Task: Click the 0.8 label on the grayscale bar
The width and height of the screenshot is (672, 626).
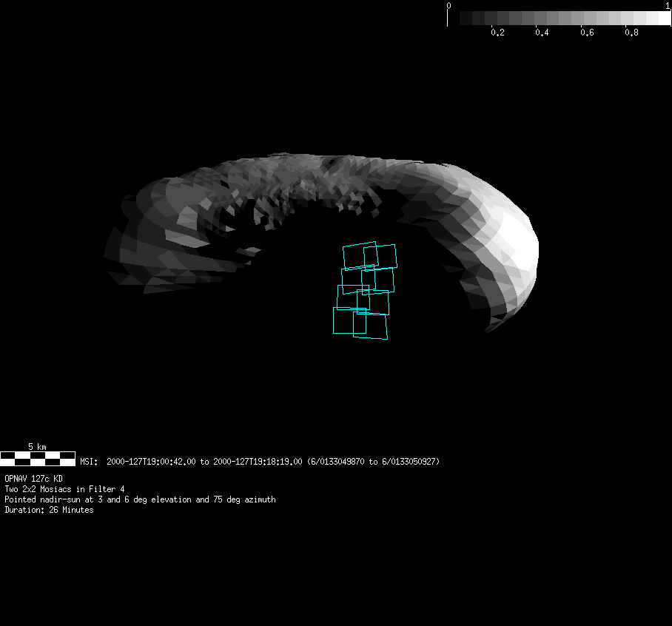Action: click(x=631, y=33)
